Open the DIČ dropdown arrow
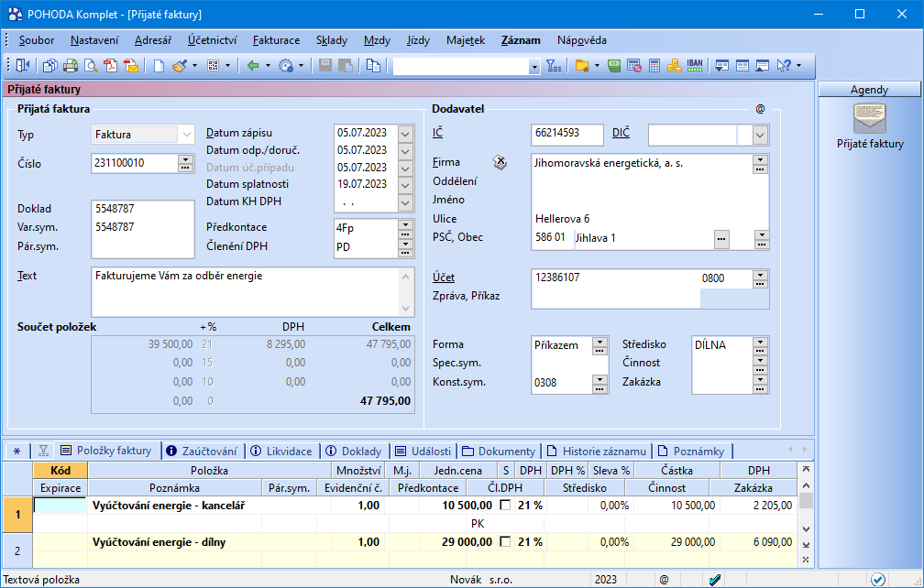This screenshot has height=588, width=924. (760, 136)
